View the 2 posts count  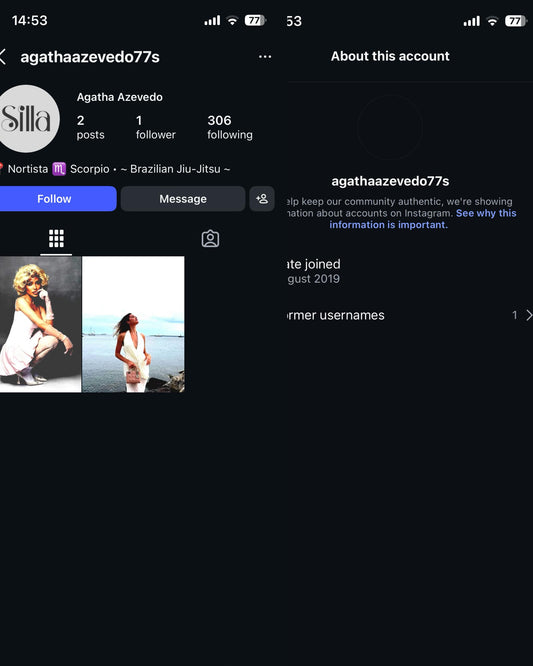point(90,127)
